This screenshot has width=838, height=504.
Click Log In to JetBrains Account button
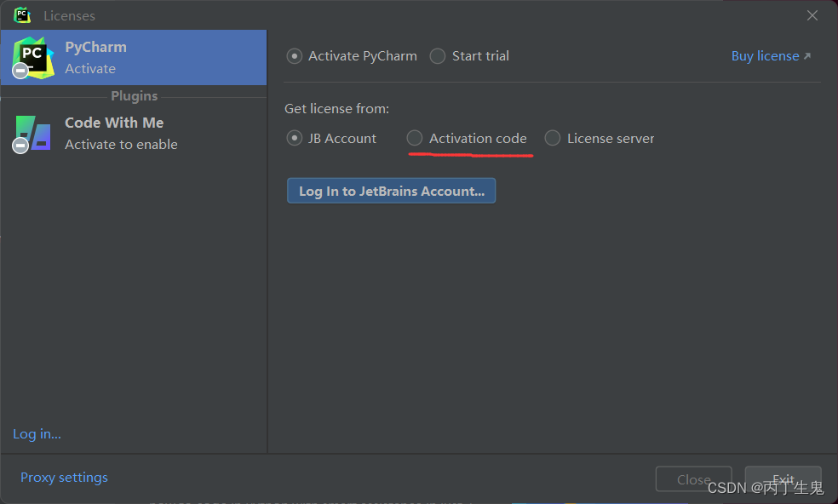391,191
